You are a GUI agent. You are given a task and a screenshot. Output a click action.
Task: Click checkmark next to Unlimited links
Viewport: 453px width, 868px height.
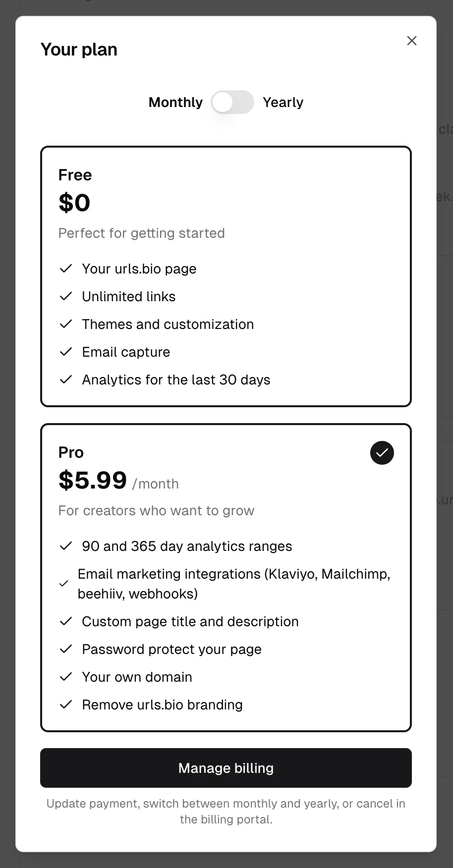[66, 296]
